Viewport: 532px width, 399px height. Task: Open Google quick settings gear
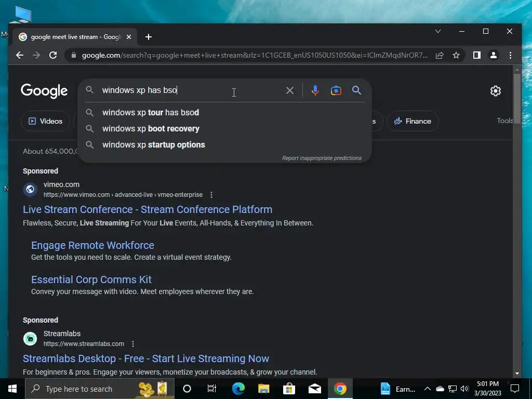pyautogui.click(x=495, y=91)
